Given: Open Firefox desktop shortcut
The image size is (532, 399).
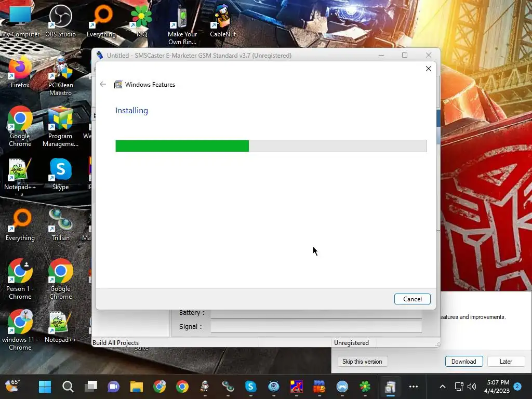Looking at the screenshot, I should coord(20,72).
